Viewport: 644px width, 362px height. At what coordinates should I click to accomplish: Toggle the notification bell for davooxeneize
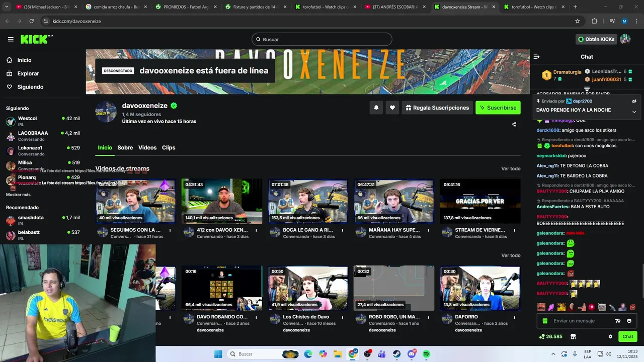[x=376, y=108]
